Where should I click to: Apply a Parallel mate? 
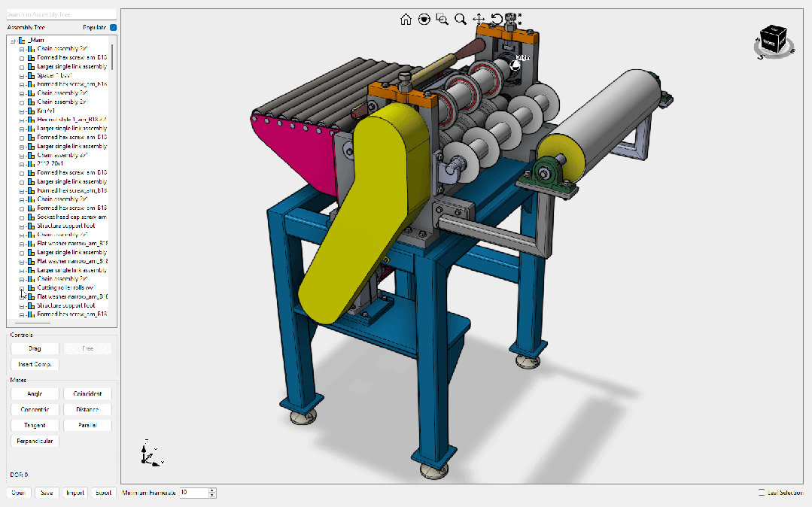pos(87,425)
